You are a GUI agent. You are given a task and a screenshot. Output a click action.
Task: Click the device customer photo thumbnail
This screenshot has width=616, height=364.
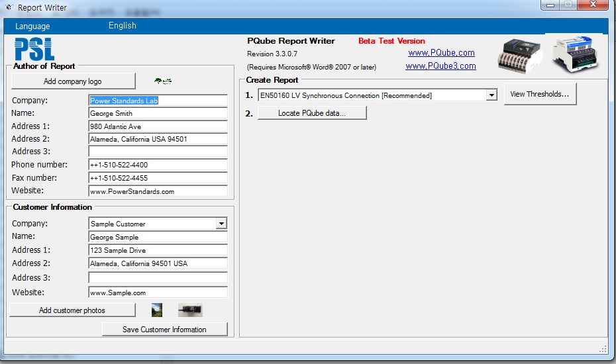click(190, 310)
